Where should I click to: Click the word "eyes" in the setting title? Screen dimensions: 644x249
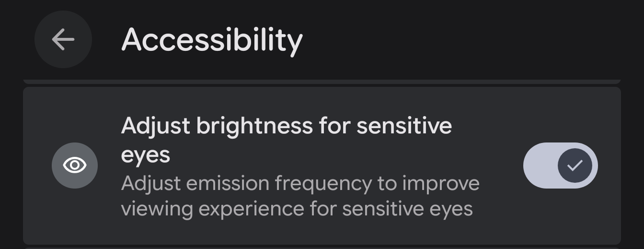[146, 155]
